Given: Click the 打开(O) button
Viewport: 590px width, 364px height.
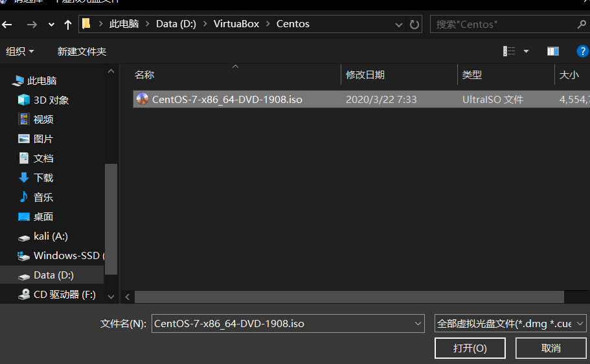Looking at the screenshot, I should click(470, 348).
